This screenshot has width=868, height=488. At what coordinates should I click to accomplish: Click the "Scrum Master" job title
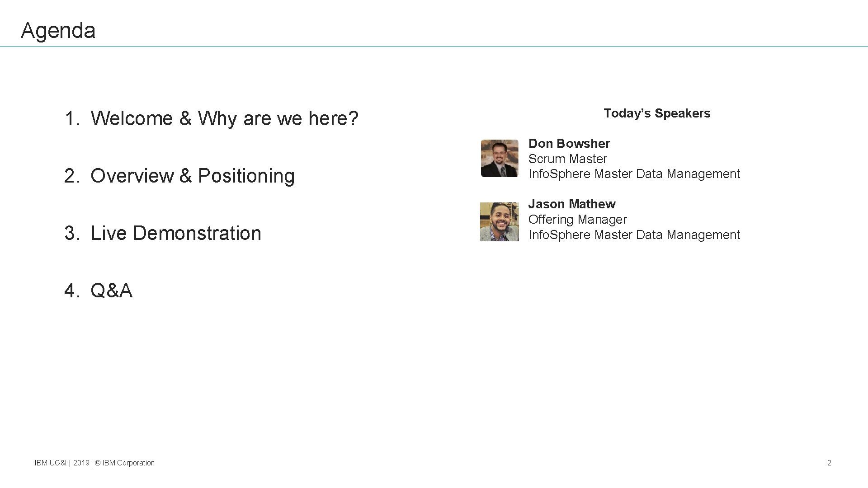click(567, 159)
